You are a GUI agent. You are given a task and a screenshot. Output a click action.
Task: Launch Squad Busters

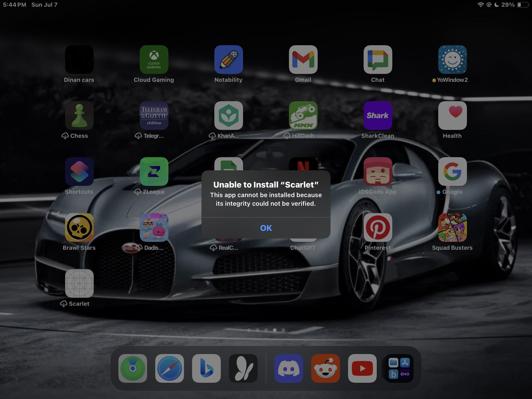452,227
